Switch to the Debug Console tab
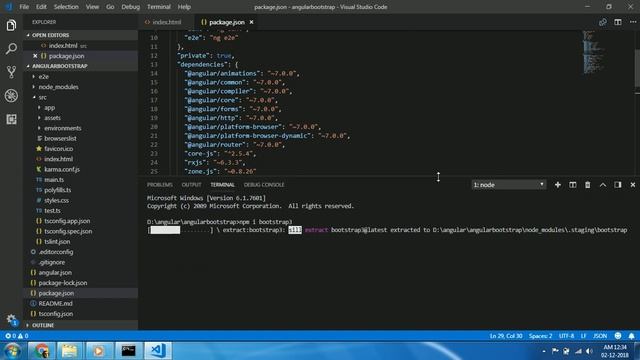640x360 pixels. coord(264,185)
